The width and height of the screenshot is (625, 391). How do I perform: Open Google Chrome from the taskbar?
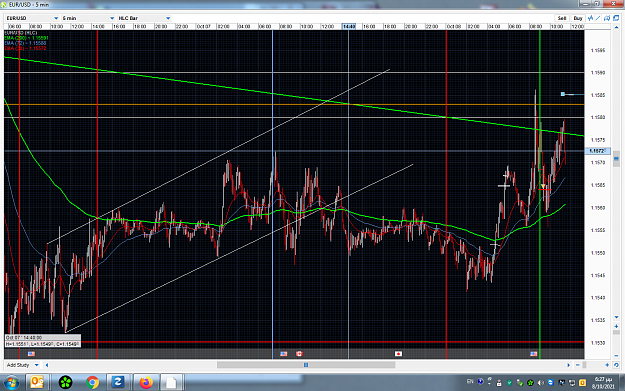click(x=92, y=383)
